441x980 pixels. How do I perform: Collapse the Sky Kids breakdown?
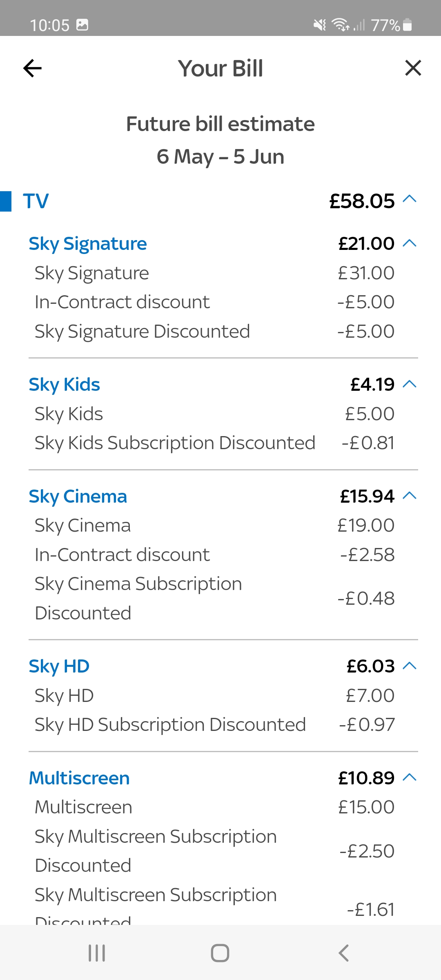(410, 384)
